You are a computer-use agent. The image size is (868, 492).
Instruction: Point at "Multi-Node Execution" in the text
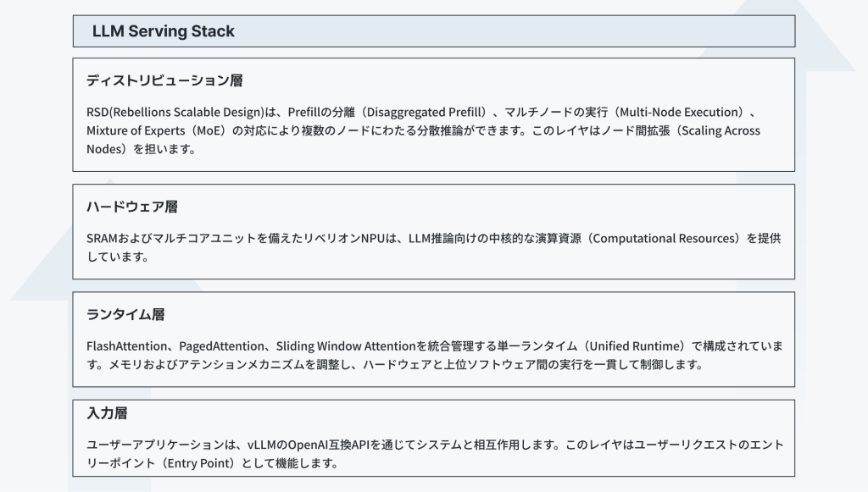[x=680, y=112]
